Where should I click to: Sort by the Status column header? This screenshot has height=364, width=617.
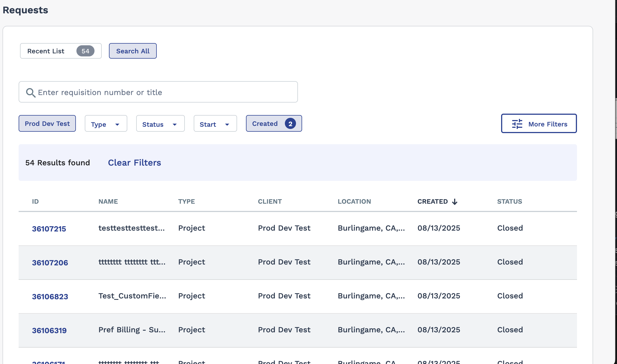tap(509, 201)
